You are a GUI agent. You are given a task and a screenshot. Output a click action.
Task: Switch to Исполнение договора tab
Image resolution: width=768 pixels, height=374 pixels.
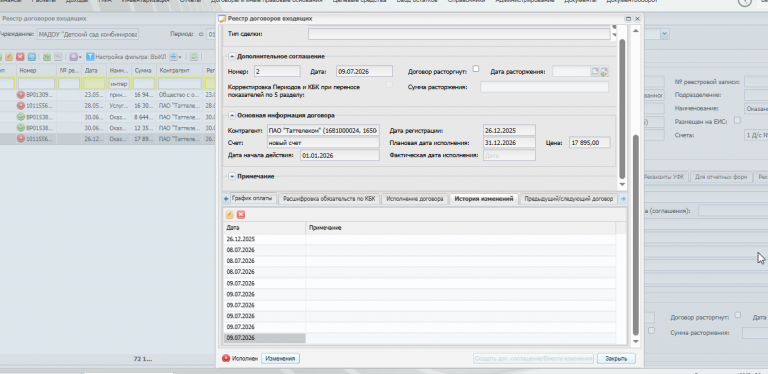click(x=414, y=199)
